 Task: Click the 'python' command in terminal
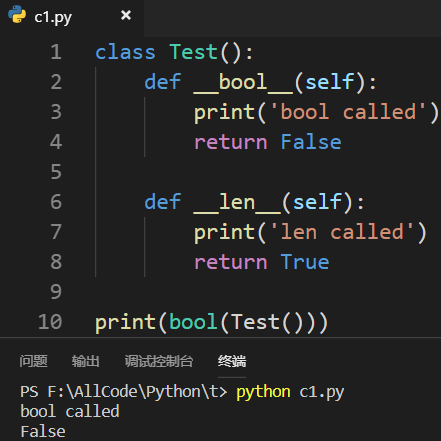pyautogui.click(x=263, y=392)
